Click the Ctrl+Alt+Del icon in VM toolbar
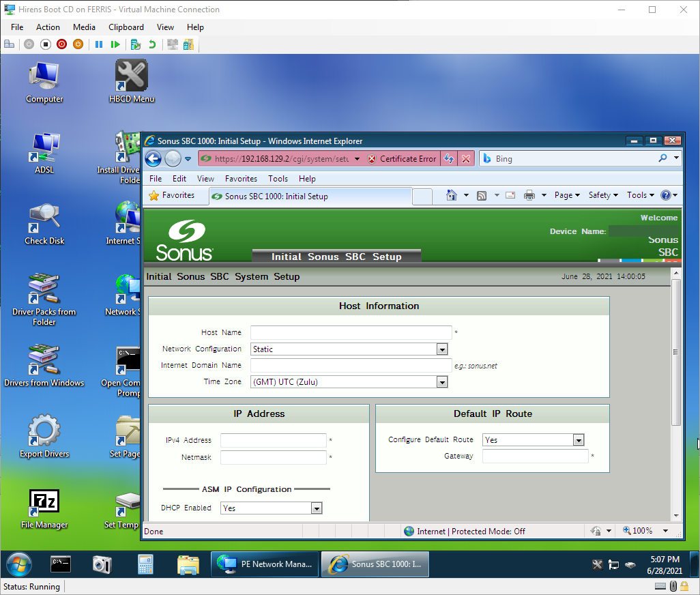Screen dimensions: 700x595 pyautogui.click(x=10, y=44)
